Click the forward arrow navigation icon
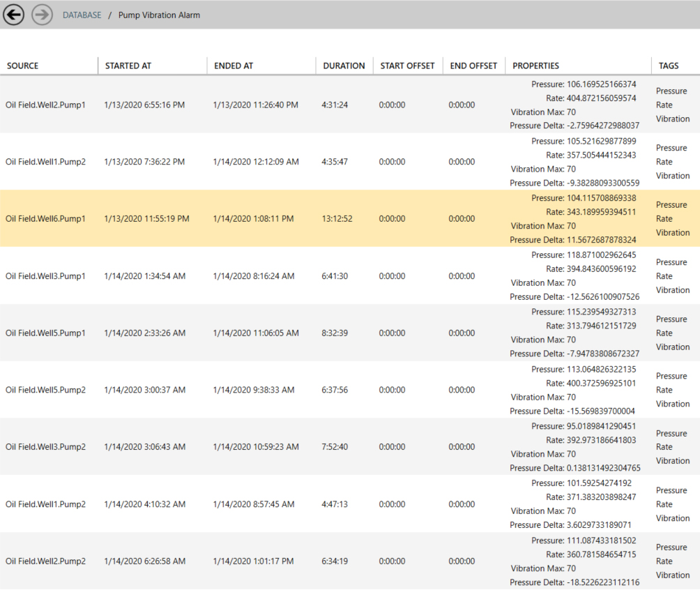700x590 pixels. 43,15
